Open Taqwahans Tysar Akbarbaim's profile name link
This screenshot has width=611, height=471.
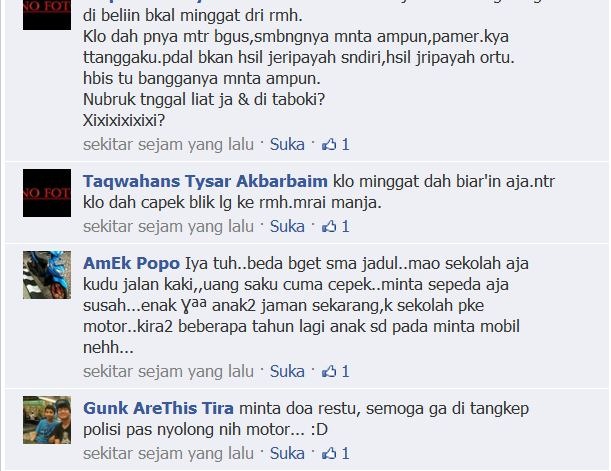click(x=205, y=182)
